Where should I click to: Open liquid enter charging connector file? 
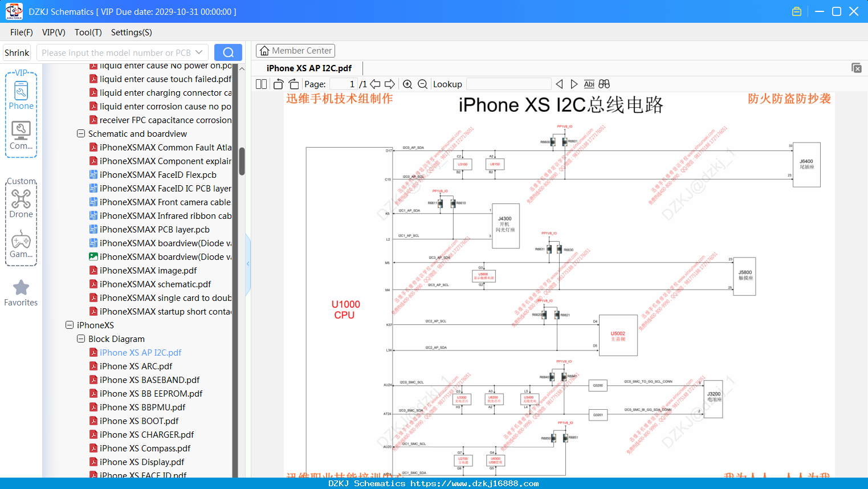[x=165, y=93]
